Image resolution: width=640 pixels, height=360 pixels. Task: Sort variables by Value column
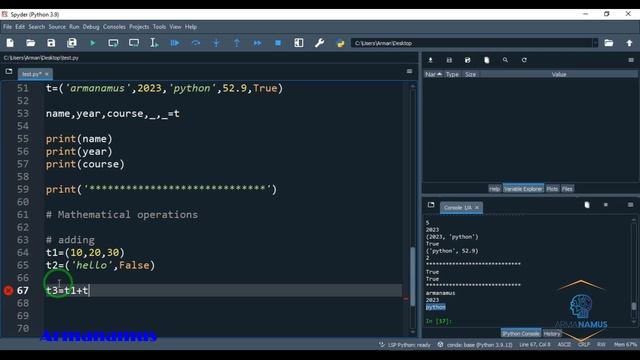click(x=559, y=74)
